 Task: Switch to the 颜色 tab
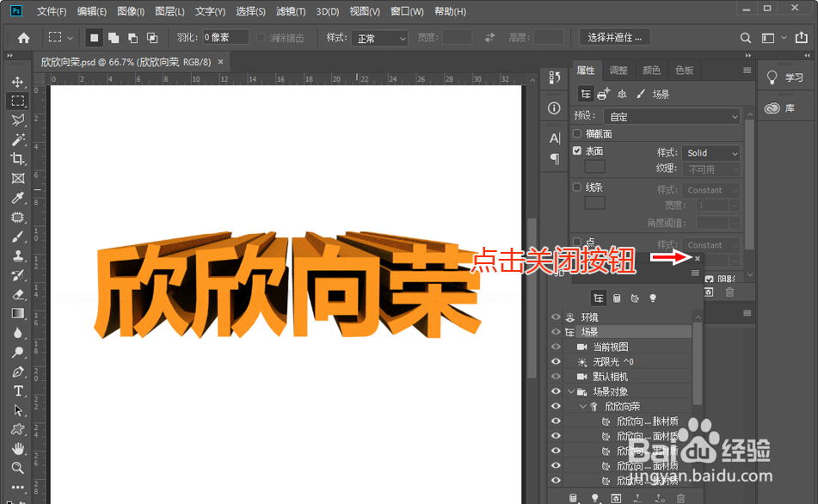pyautogui.click(x=650, y=70)
